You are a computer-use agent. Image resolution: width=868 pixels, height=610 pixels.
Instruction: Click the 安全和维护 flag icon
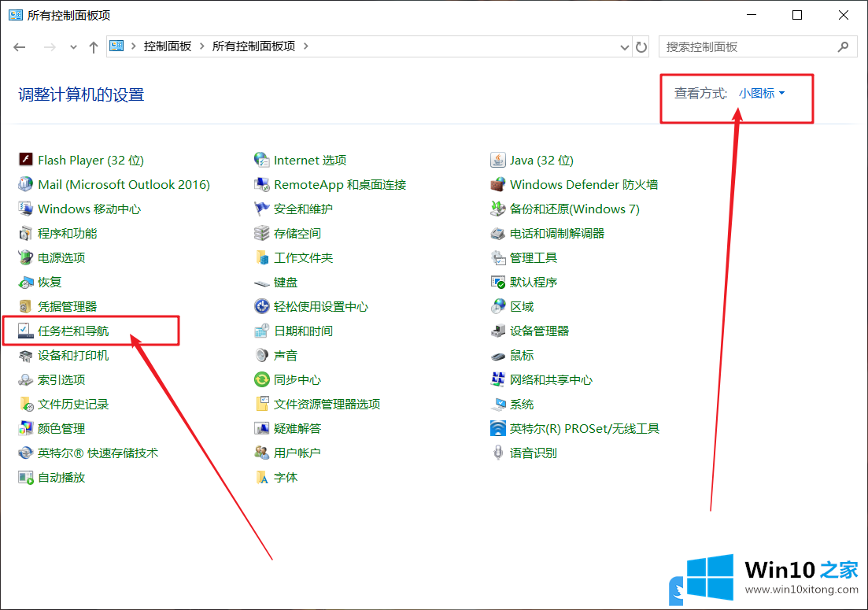click(261, 209)
